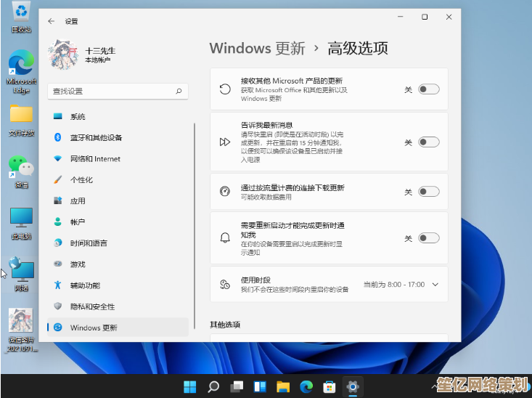Click the back arrow in Settings
Screen dimensions: 532x398
[x=51, y=22]
